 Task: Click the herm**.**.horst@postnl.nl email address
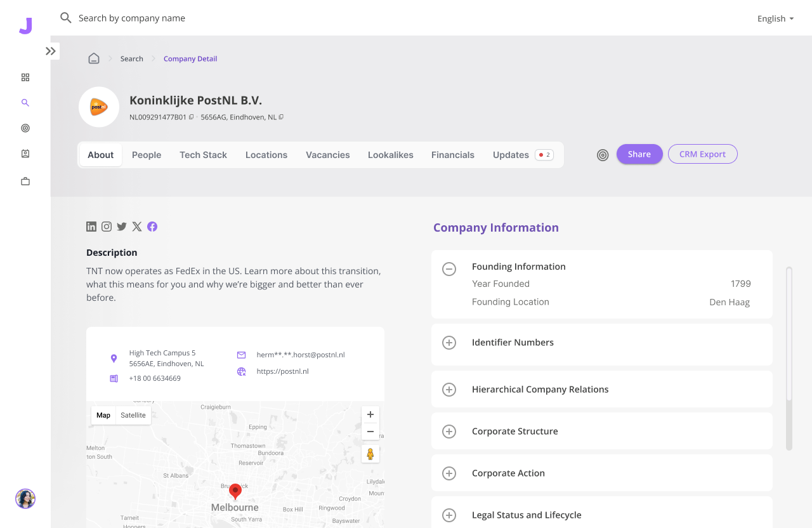301,355
